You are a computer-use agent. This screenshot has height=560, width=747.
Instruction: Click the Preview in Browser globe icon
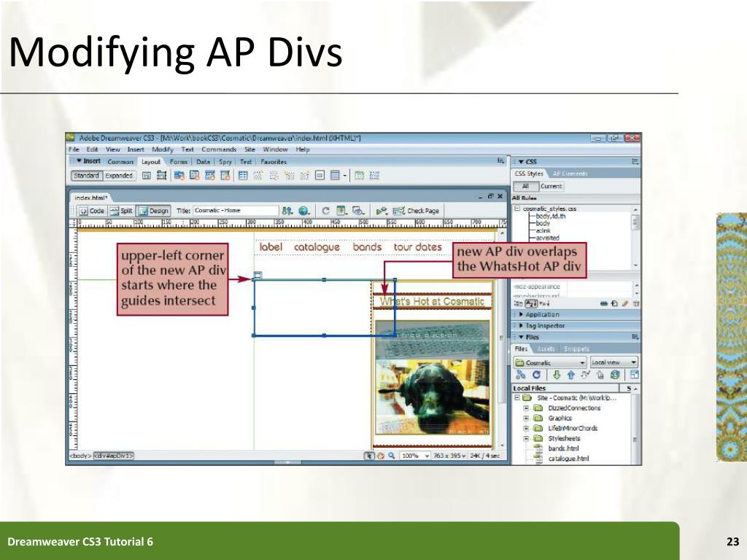click(304, 211)
